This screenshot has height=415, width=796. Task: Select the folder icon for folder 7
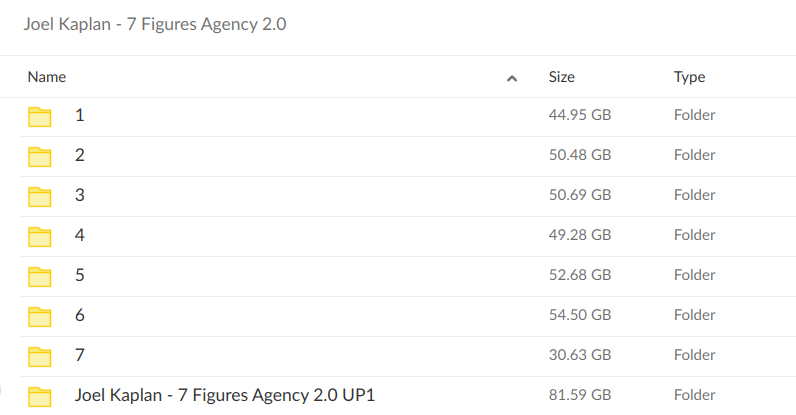39,356
